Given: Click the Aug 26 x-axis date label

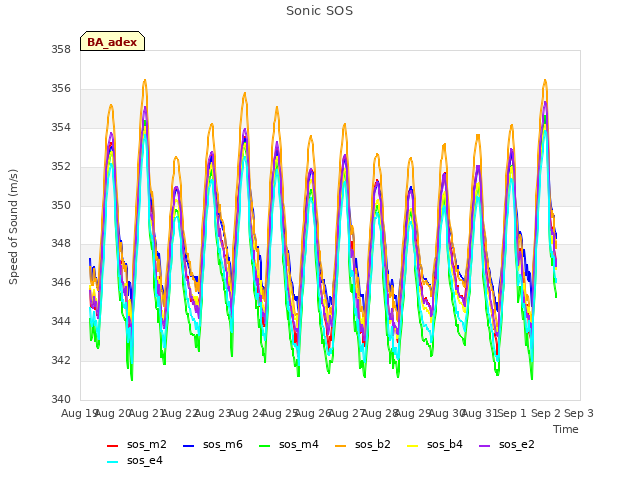Looking at the screenshot, I should click(x=313, y=413).
